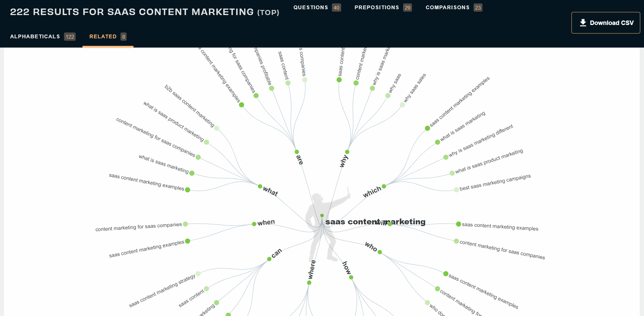Click the Download CSV button
Screen dimensions: 644x316
pos(605,23)
